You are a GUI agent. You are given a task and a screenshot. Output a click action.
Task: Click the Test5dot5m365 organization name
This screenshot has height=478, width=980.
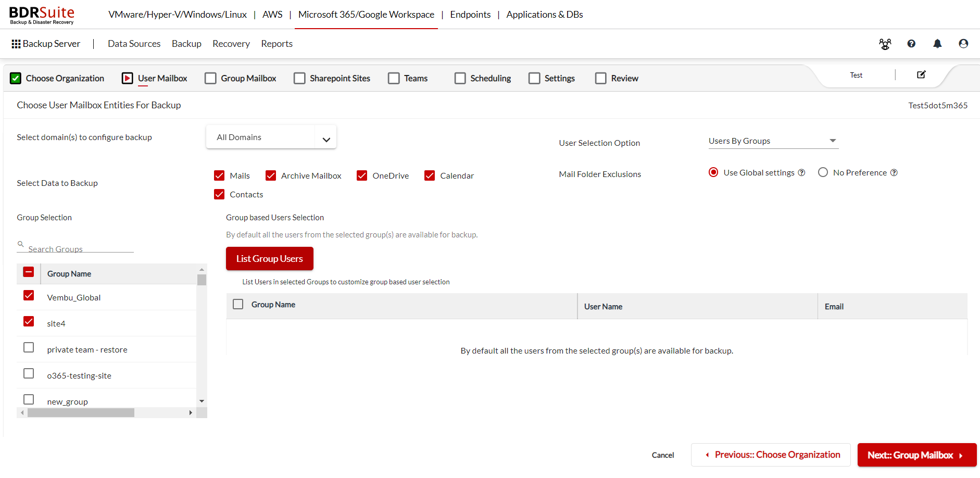click(x=938, y=105)
